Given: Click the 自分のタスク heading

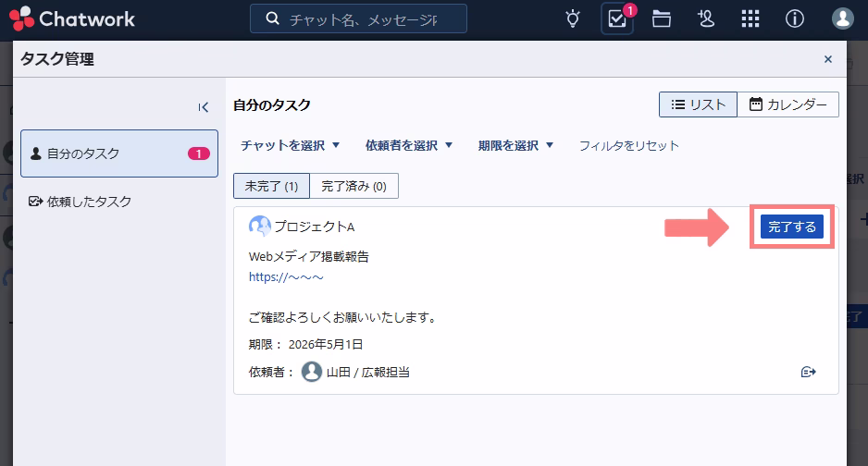Looking at the screenshot, I should coord(272,105).
